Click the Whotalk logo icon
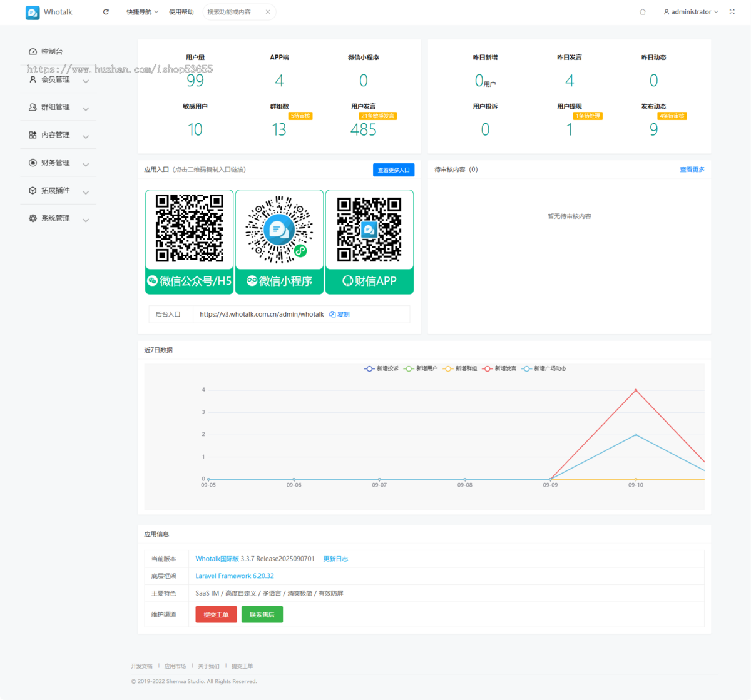Image resolution: width=751 pixels, height=700 pixels. [x=33, y=13]
